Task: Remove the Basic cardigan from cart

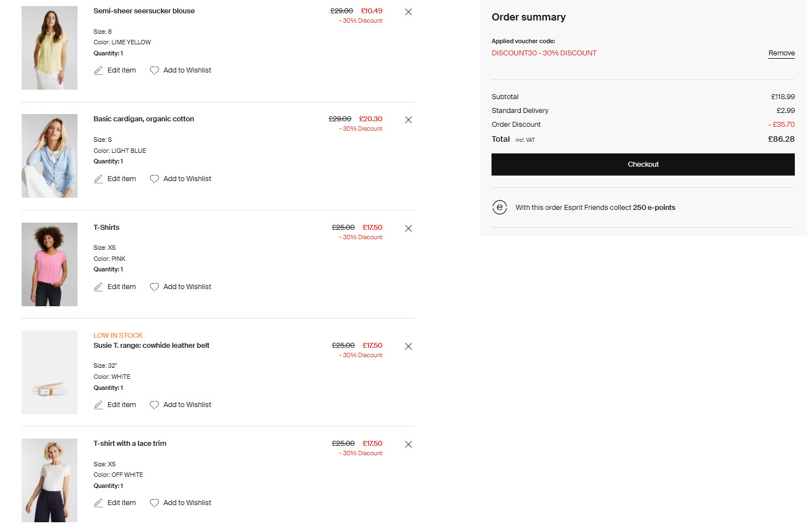Action: pos(408,120)
